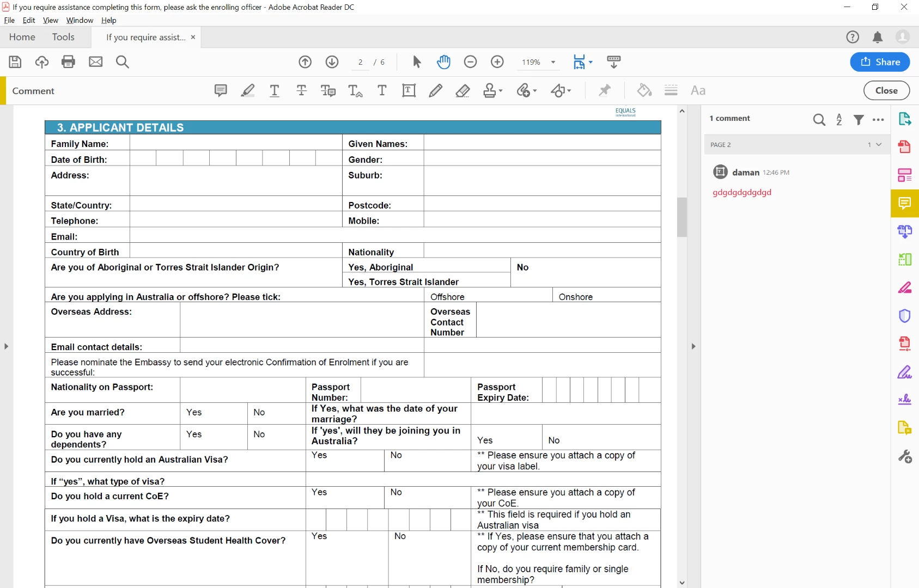Viewport: 919px width, 588px height.
Task: Search comments with magnifier icon
Action: coord(819,120)
